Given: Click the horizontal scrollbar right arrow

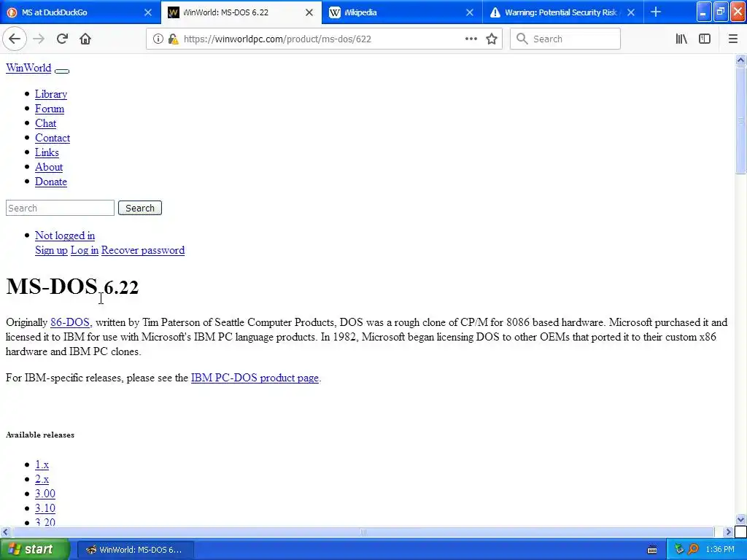Looking at the screenshot, I should coord(729,532).
